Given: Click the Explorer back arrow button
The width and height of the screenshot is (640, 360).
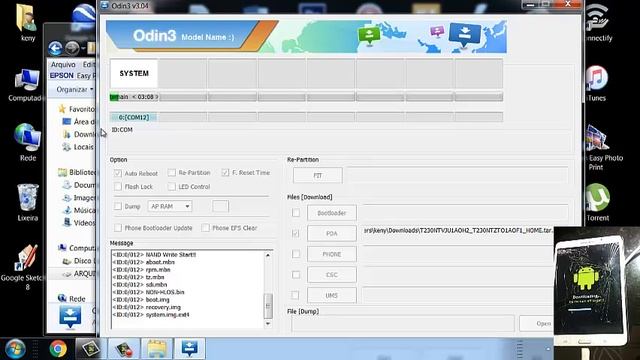Looking at the screenshot, I should (55, 49).
